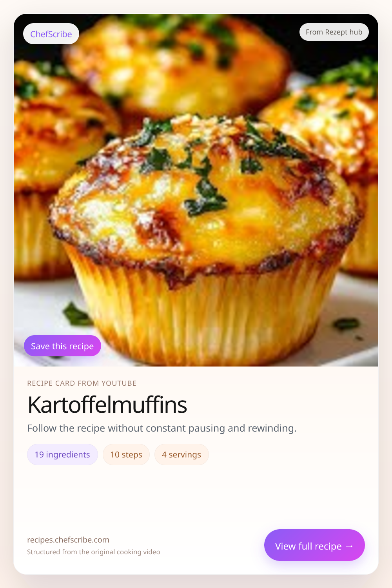This screenshot has height=588, width=392.
Task: Click the blurred muffin at the top
Action: [x=176, y=67]
